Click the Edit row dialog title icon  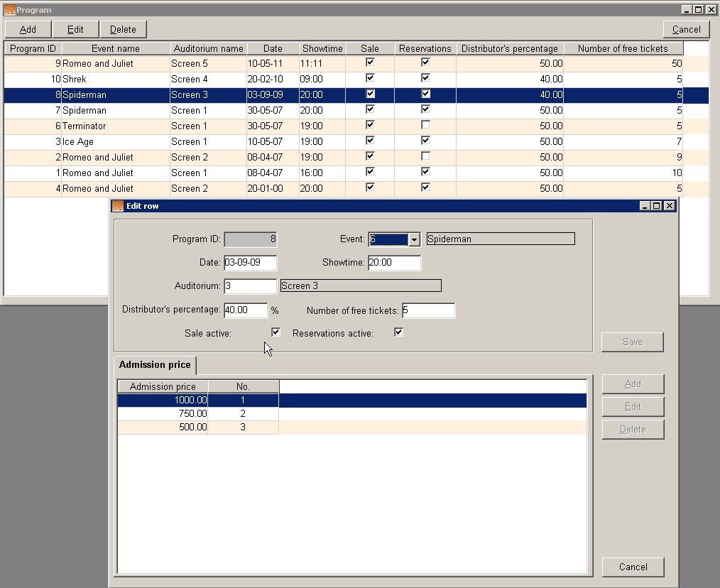coord(118,206)
